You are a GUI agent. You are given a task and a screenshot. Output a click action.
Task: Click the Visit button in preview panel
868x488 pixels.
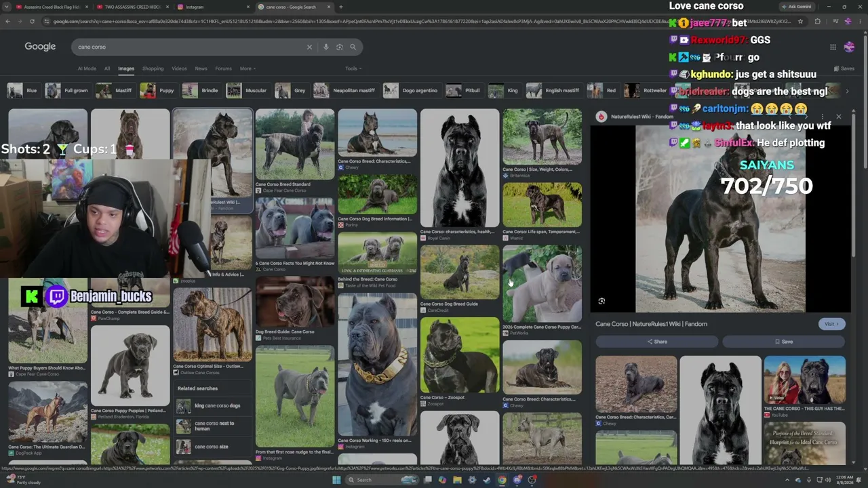[x=831, y=324]
